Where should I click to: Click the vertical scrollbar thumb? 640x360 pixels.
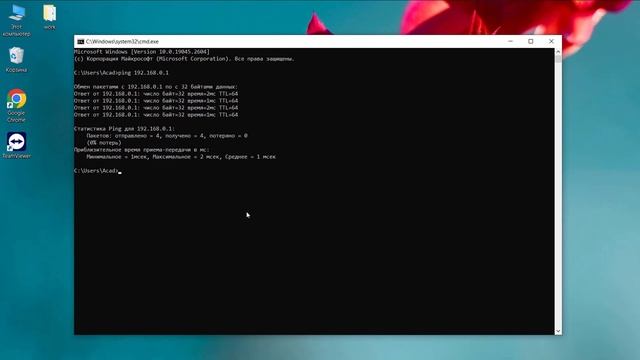(x=558, y=59)
